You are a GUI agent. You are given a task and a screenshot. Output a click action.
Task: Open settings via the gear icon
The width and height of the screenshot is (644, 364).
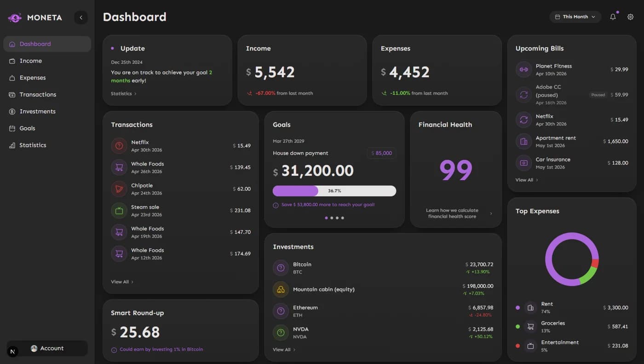pyautogui.click(x=630, y=17)
